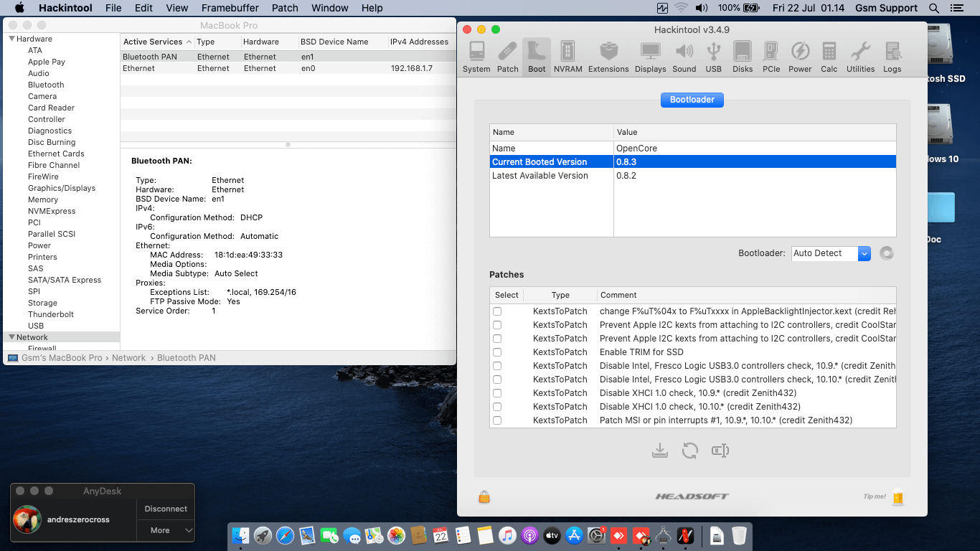Click the refresh icon below patches list
980x551 pixels.
coord(690,451)
